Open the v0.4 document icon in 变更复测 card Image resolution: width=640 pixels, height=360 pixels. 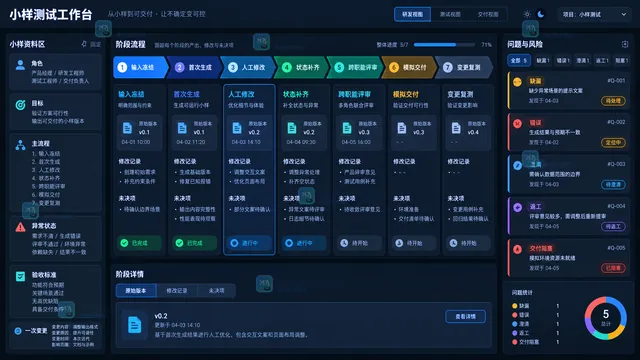click(x=456, y=128)
